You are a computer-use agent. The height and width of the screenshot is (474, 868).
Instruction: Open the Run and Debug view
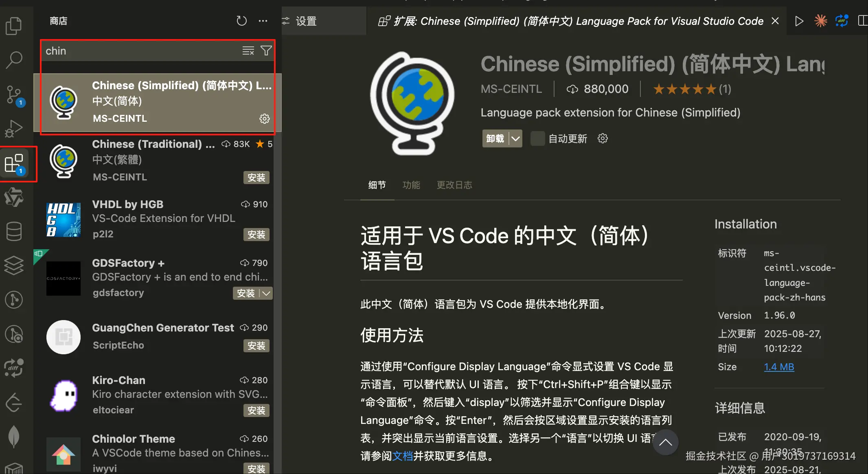[14, 129]
